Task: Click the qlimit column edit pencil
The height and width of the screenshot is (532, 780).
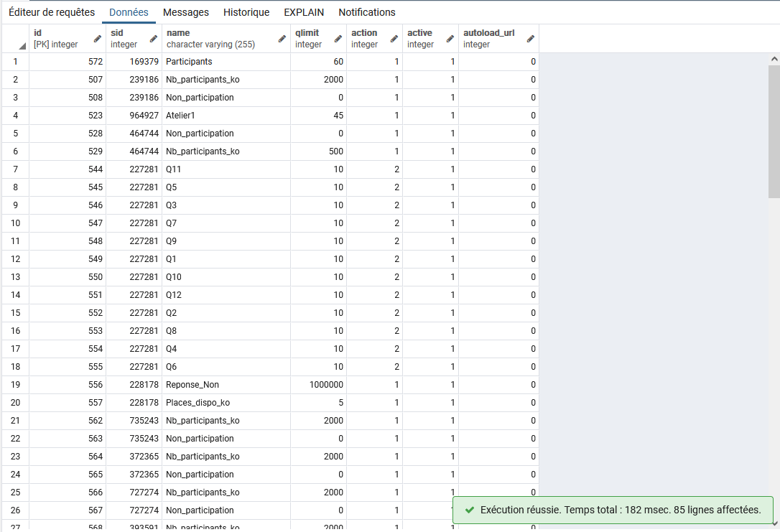Action: point(338,39)
